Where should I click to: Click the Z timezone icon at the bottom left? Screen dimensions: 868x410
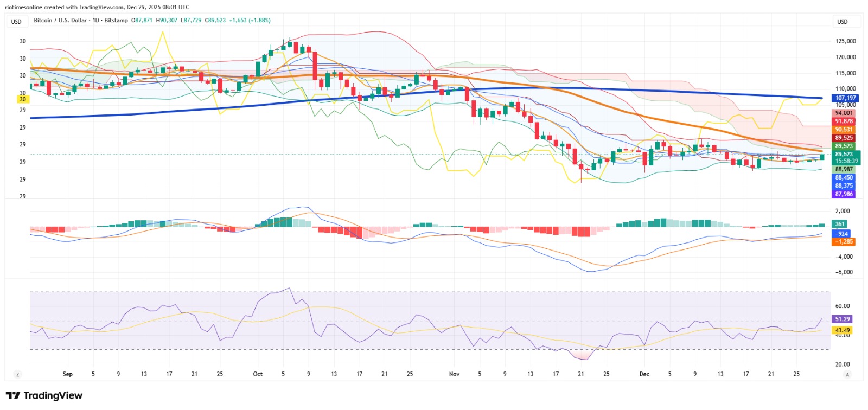(18, 374)
